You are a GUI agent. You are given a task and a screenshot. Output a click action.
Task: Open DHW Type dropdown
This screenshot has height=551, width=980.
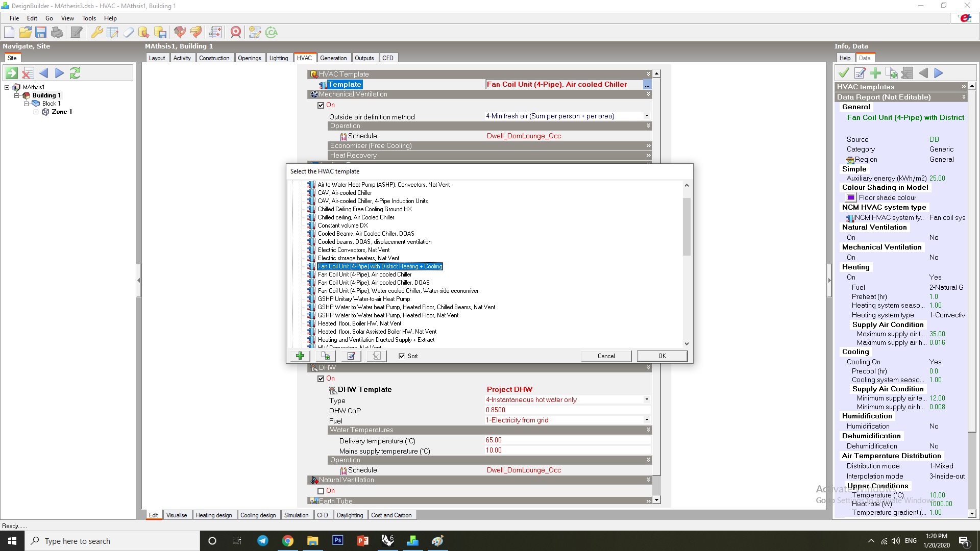[x=647, y=399]
